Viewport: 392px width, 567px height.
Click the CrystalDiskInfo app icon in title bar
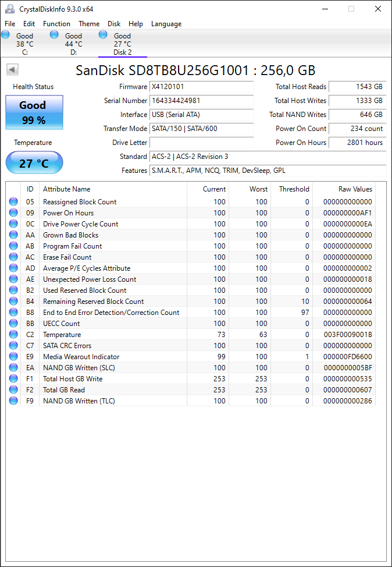tap(10, 9)
